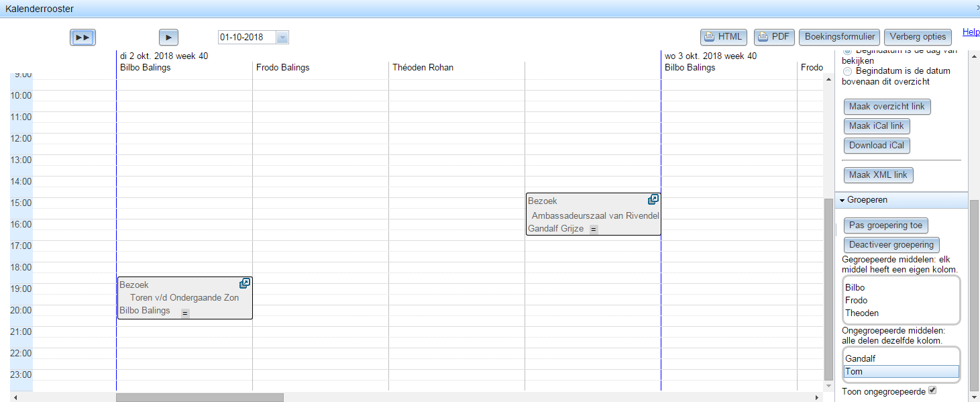Click Théoden Rohan column header

click(x=423, y=67)
